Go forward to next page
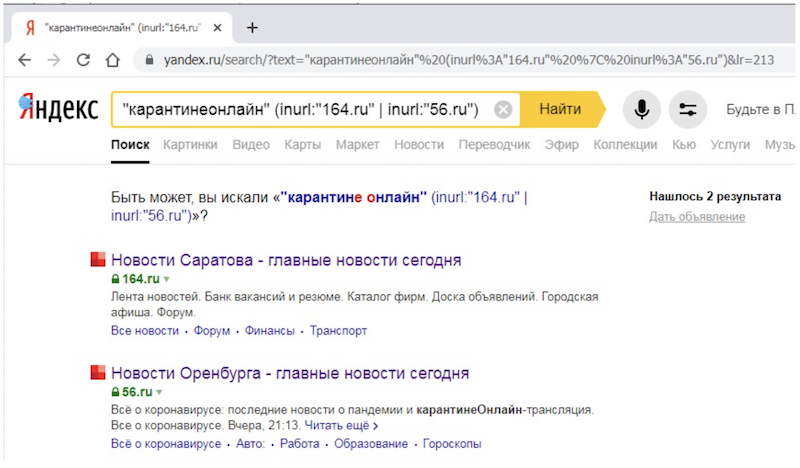 [54, 60]
